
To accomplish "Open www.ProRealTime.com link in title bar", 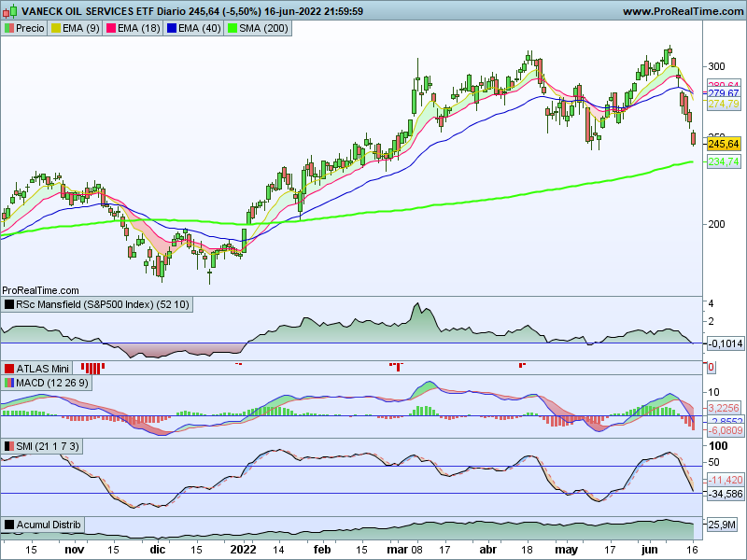I will pyautogui.click(x=683, y=11).
